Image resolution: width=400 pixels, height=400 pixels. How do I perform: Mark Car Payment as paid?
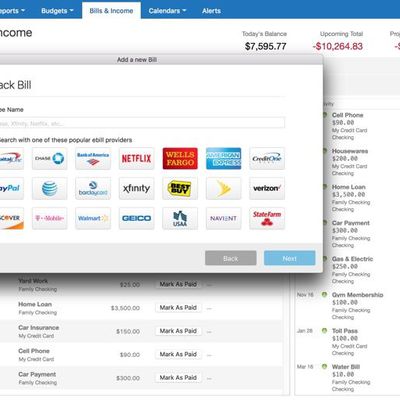178,378
